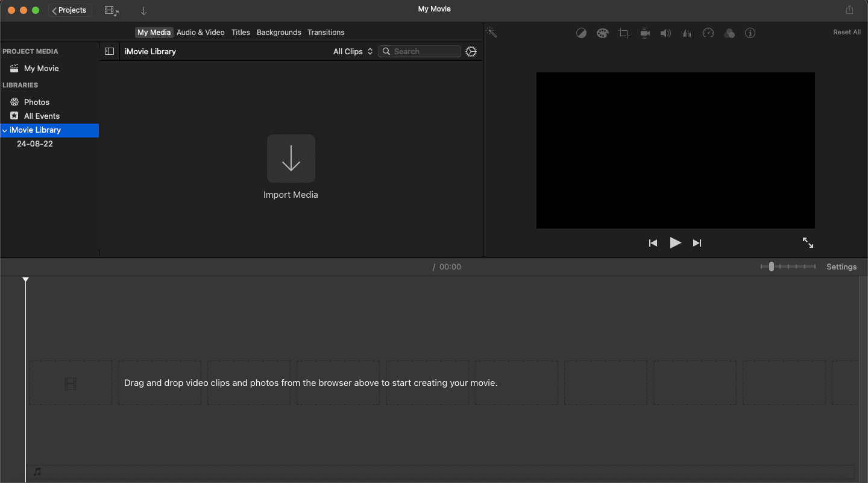Switch to My Media tab
Image resolution: width=868 pixels, height=483 pixels.
(154, 33)
